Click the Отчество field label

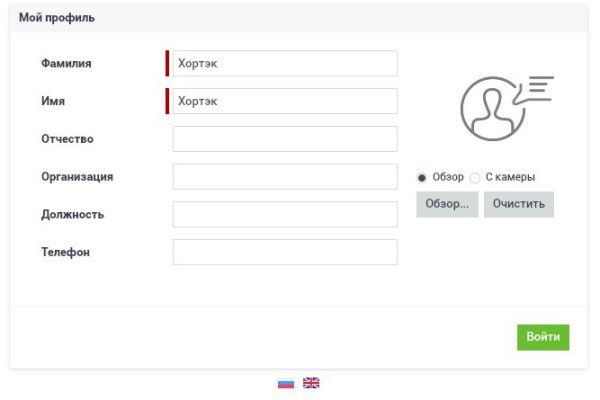(x=67, y=139)
